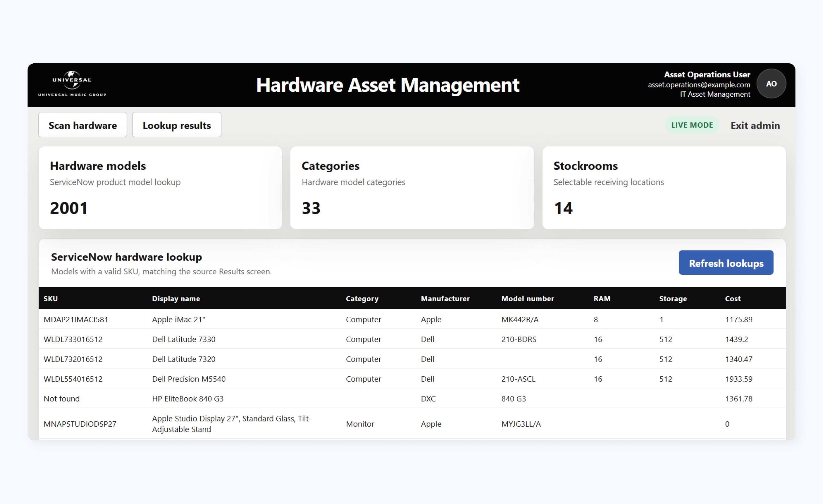
Task: Click the Exit admin link
Action: [755, 126]
